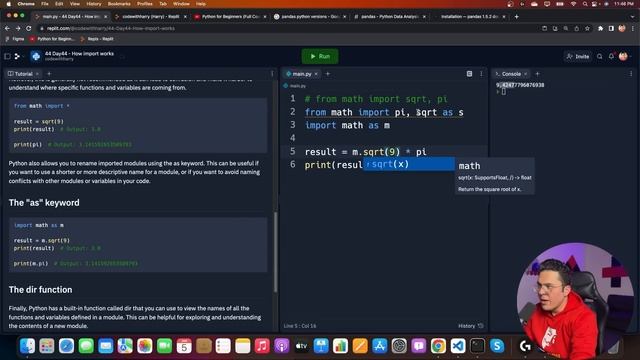Switch to Installation pandas docs tab

coord(469,17)
